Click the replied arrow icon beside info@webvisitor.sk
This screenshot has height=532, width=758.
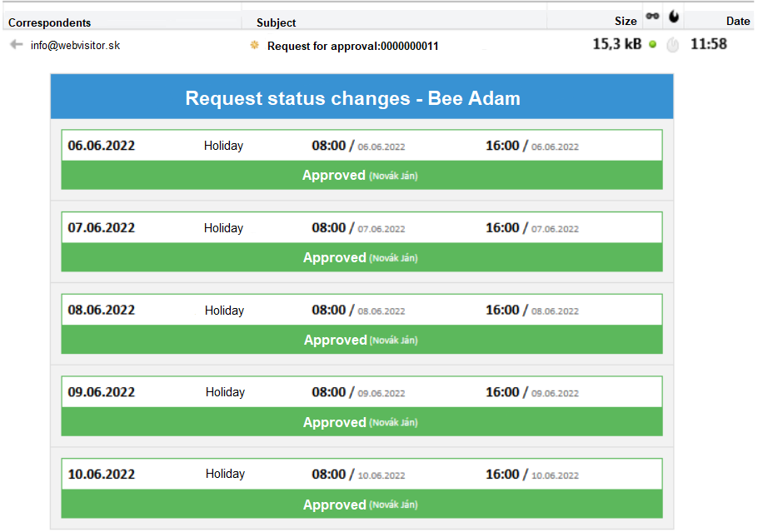(16, 45)
